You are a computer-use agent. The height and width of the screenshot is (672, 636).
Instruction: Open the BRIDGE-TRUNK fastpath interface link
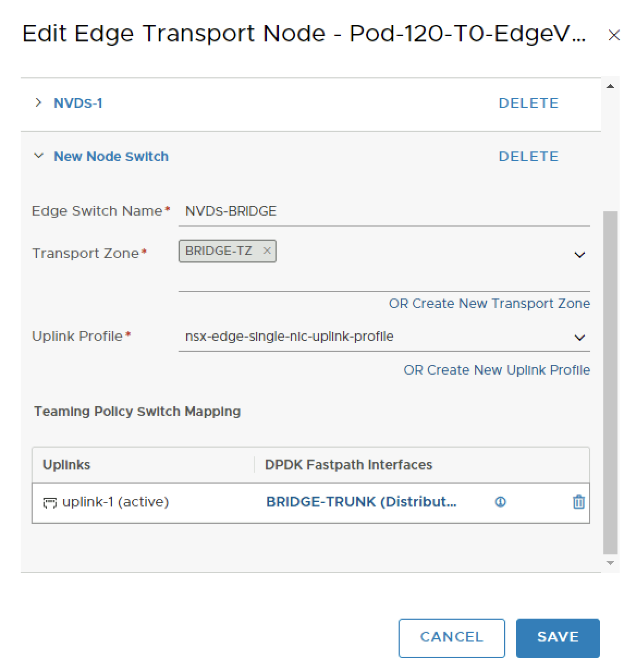point(361,502)
